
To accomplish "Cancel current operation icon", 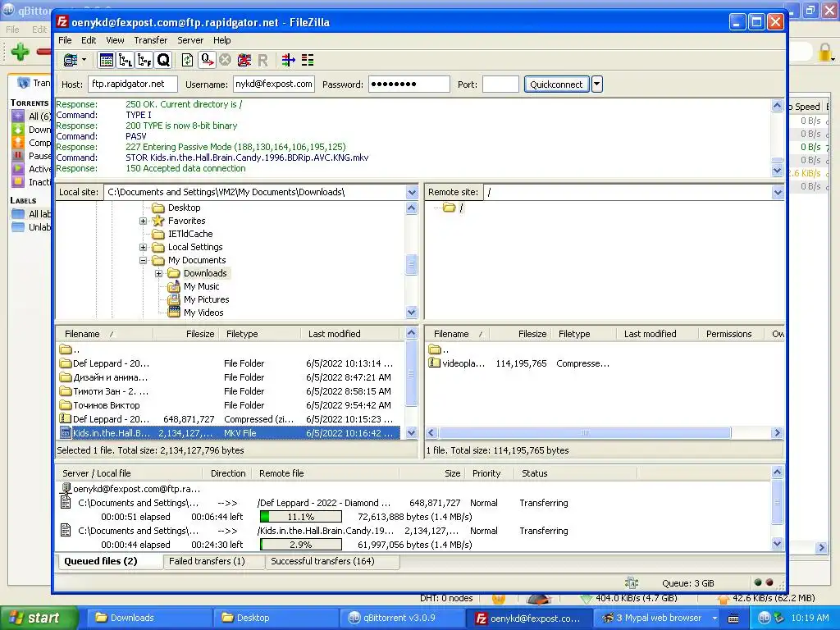I will click(226, 60).
